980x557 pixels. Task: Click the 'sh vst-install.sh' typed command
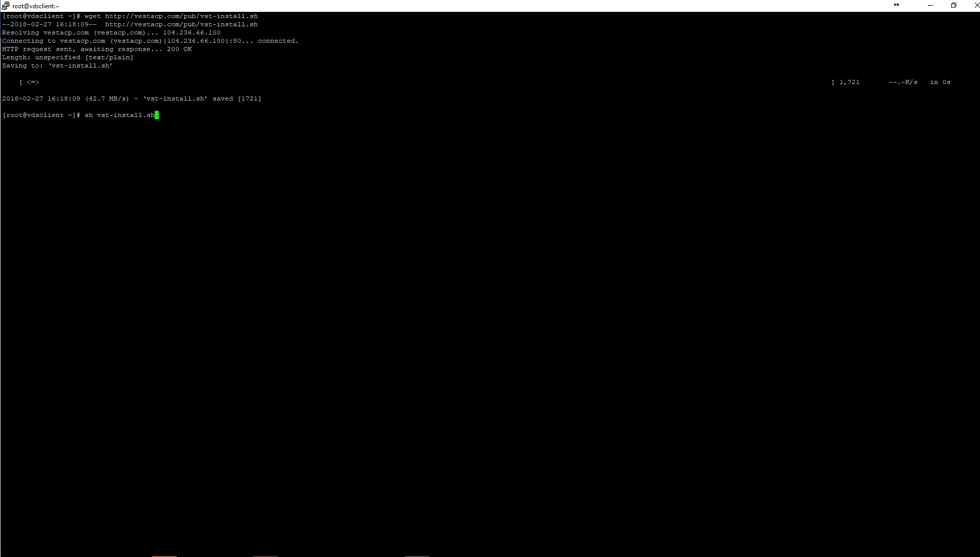(120, 115)
